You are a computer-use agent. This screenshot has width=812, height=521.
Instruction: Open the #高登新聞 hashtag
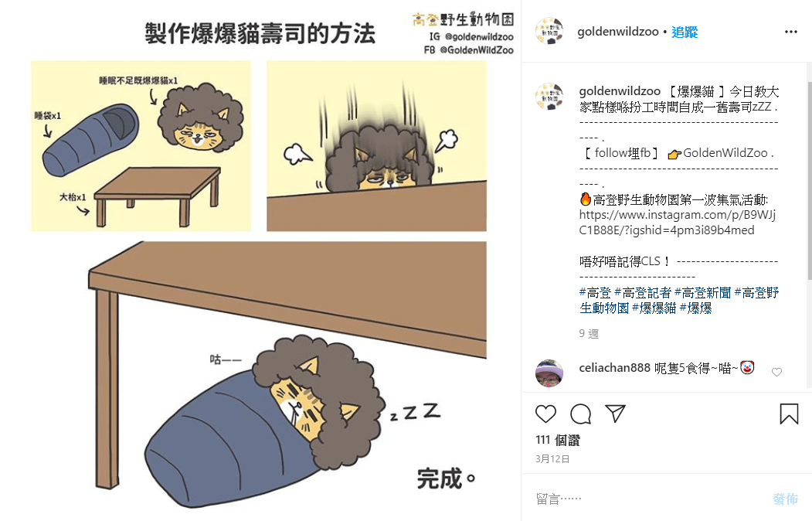click(703, 293)
